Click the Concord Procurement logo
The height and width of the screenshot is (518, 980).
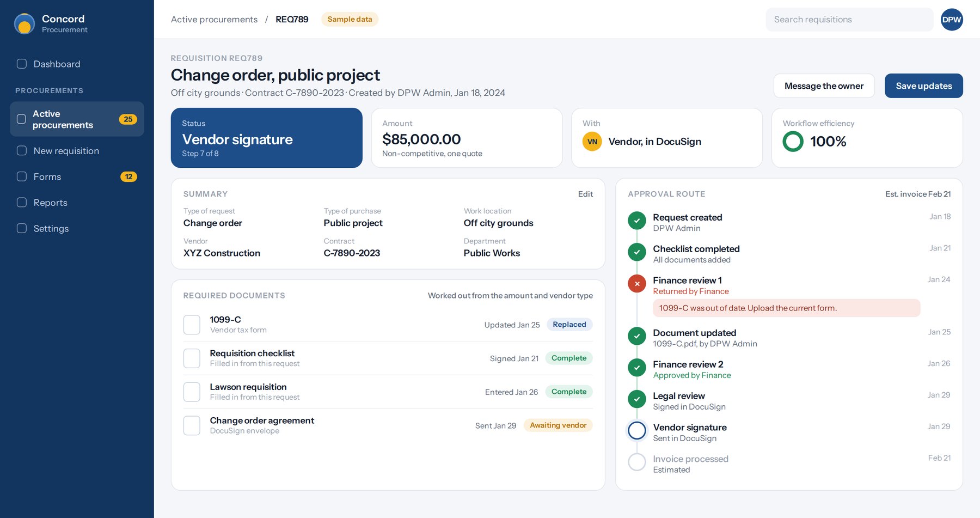coord(24,23)
